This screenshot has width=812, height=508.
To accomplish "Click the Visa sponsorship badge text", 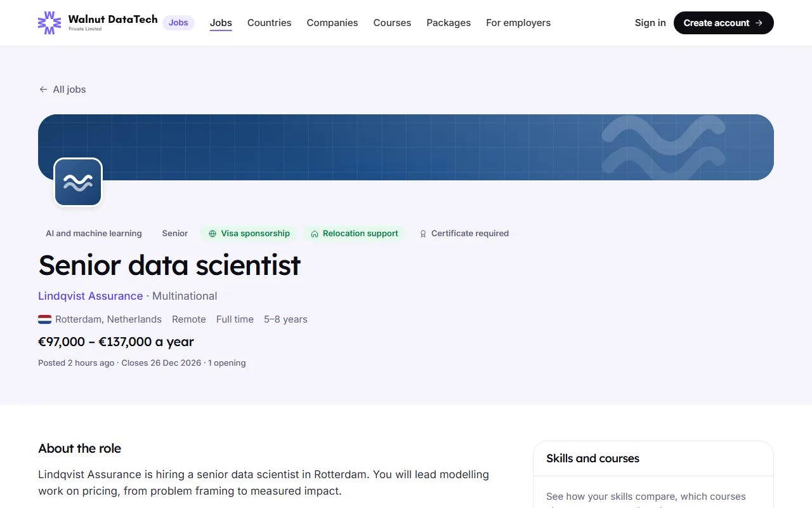I will [256, 234].
